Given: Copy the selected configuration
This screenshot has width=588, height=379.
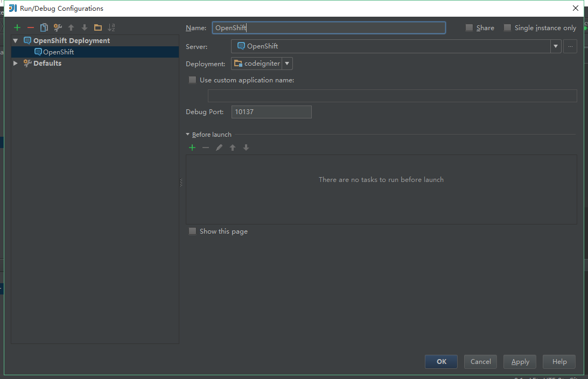Looking at the screenshot, I should (x=44, y=27).
